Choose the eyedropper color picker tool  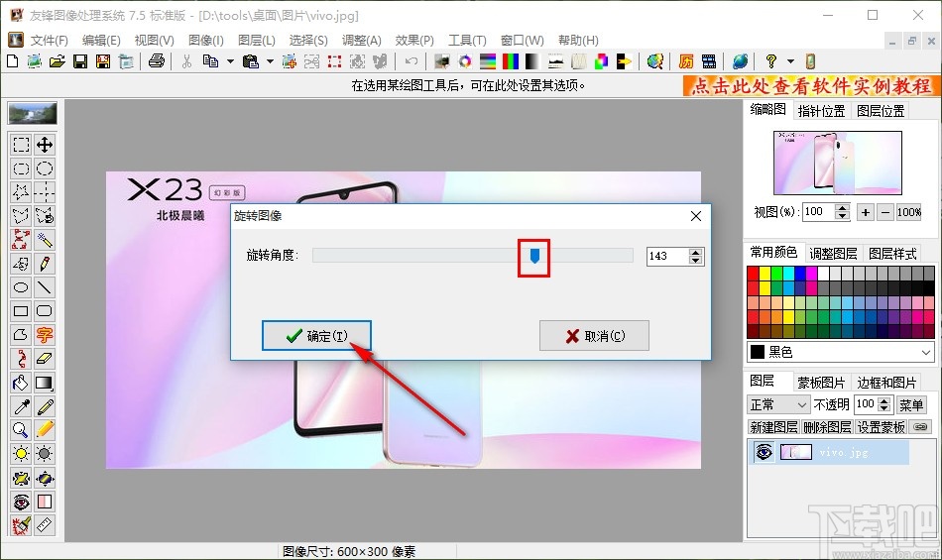[x=21, y=406]
